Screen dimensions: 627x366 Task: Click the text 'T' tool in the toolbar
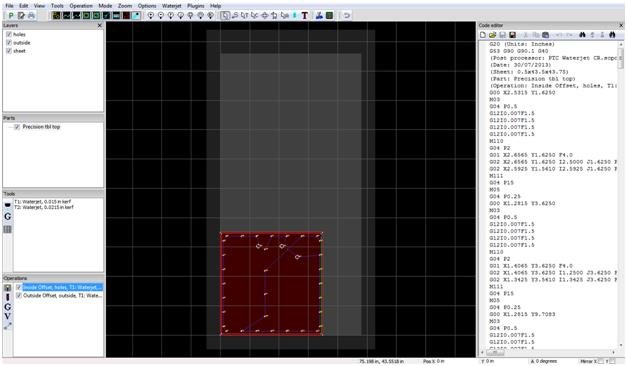tap(305, 16)
